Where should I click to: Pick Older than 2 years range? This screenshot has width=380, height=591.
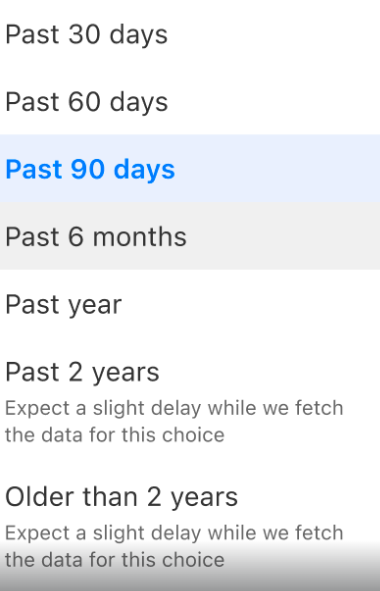[190, 527]
